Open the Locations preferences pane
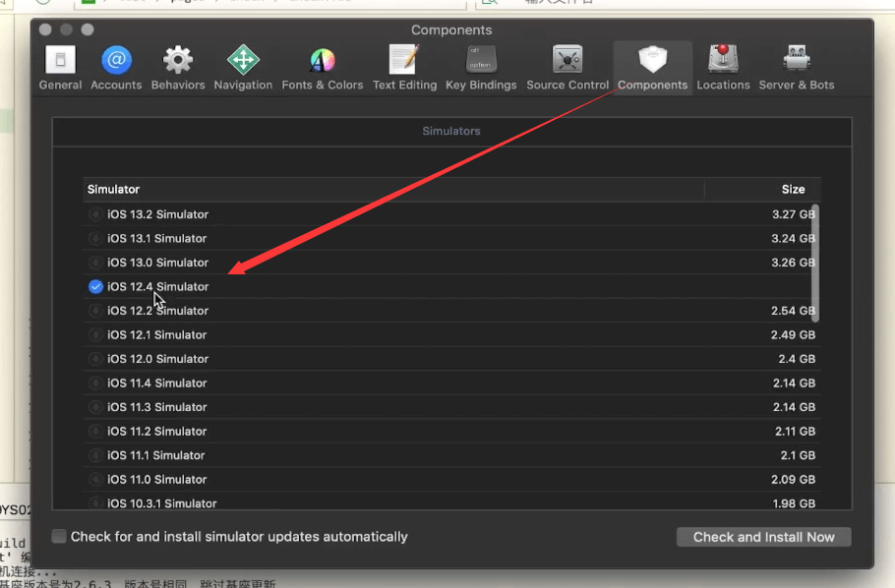The image size is (895, 588). pos(723,68)
